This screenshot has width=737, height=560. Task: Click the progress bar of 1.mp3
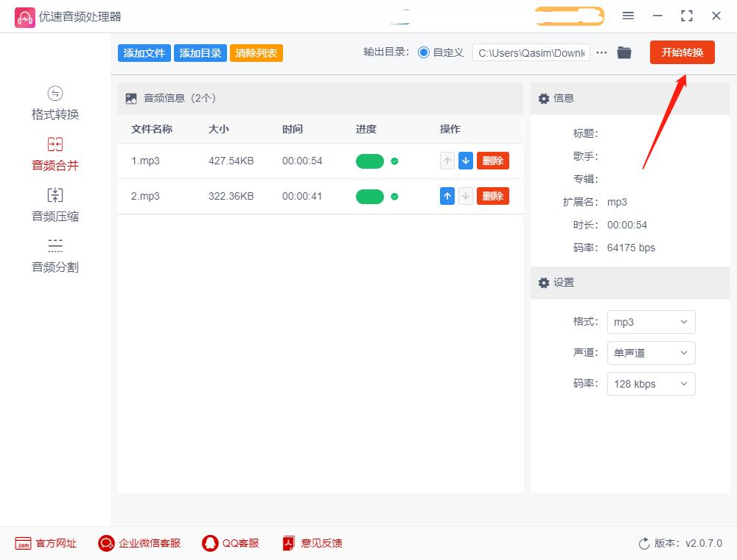[x=370, y=161]
